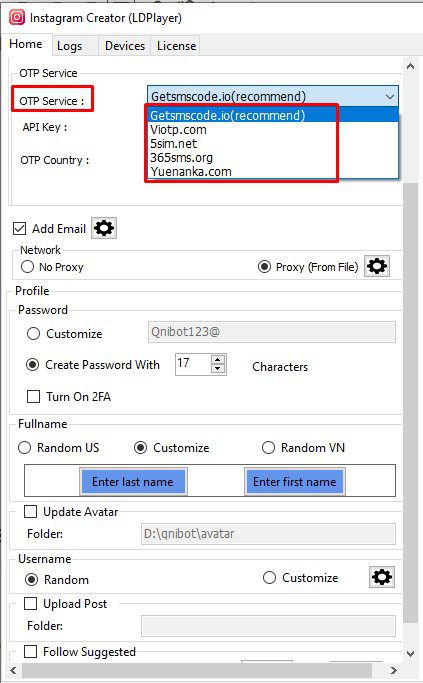Choose the Random VN fullname option

coord(268,448)
